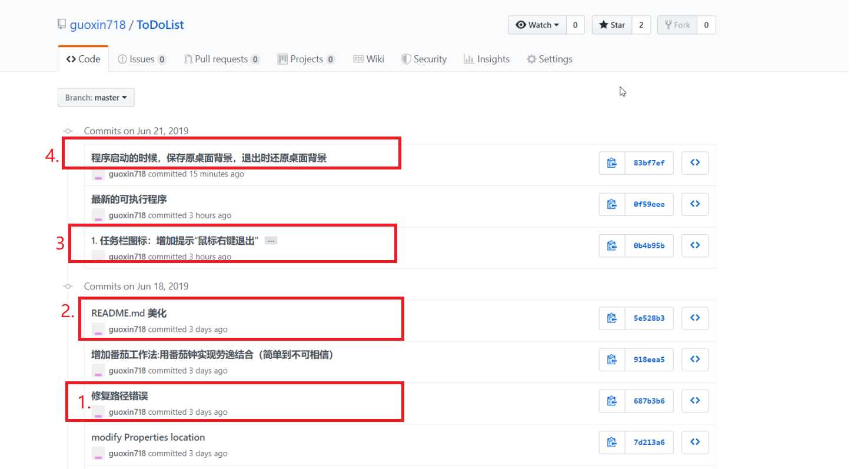Open the Insights tab

pyautogui.click(x=487, y=59)
